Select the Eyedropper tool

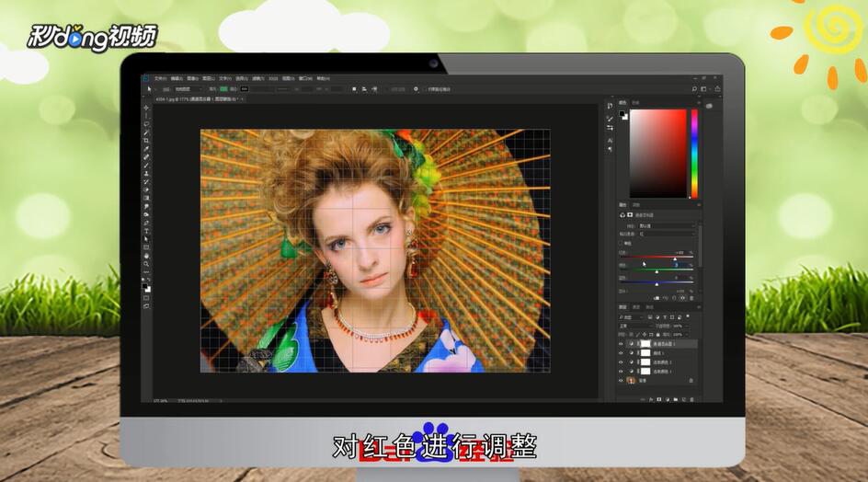click(x=146, y=149)
